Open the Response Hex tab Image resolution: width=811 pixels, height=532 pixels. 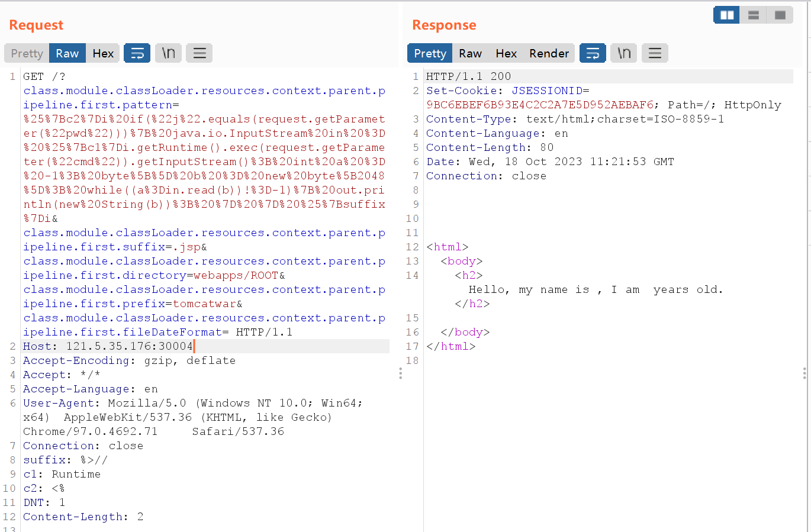(506, 53)
